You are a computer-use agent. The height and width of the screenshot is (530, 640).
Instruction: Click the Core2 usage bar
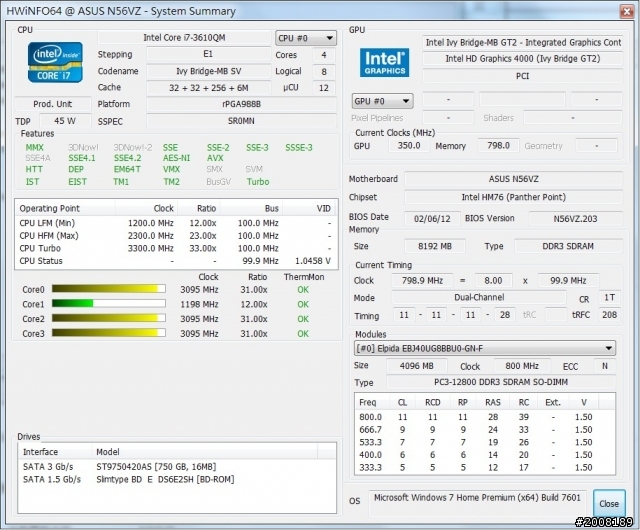109,318
